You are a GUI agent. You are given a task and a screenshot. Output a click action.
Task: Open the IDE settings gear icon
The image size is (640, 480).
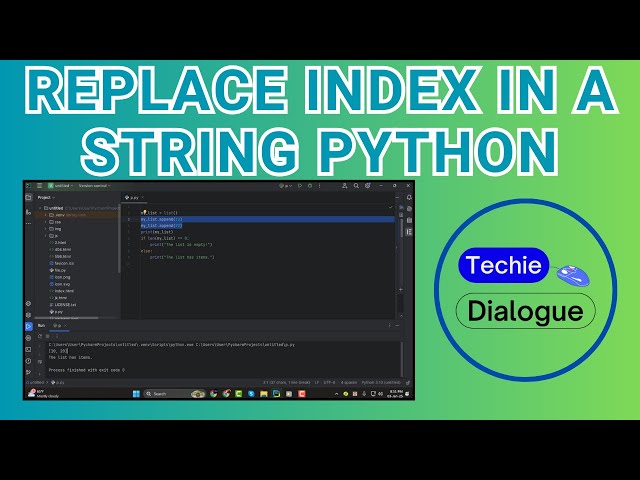pos(368,186)
